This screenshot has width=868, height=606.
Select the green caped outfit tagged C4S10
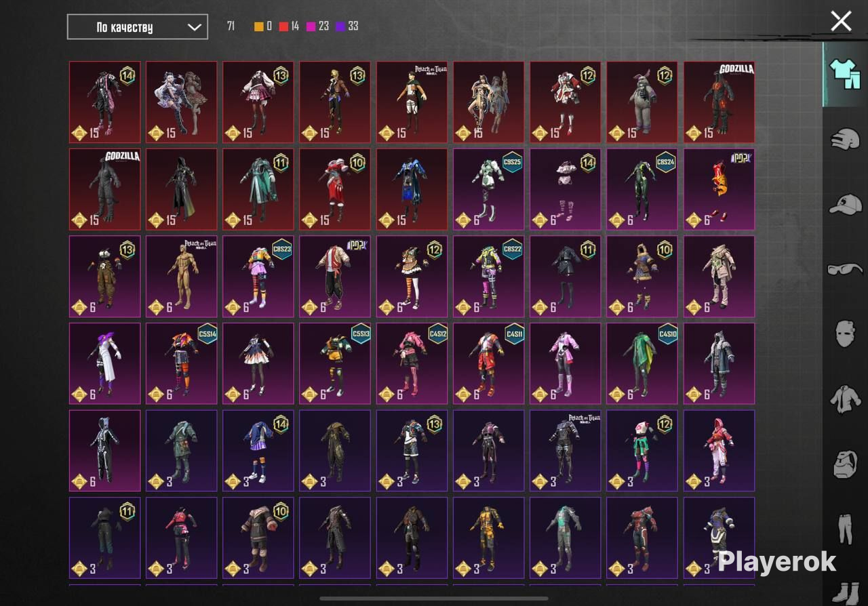click(642, 363)
